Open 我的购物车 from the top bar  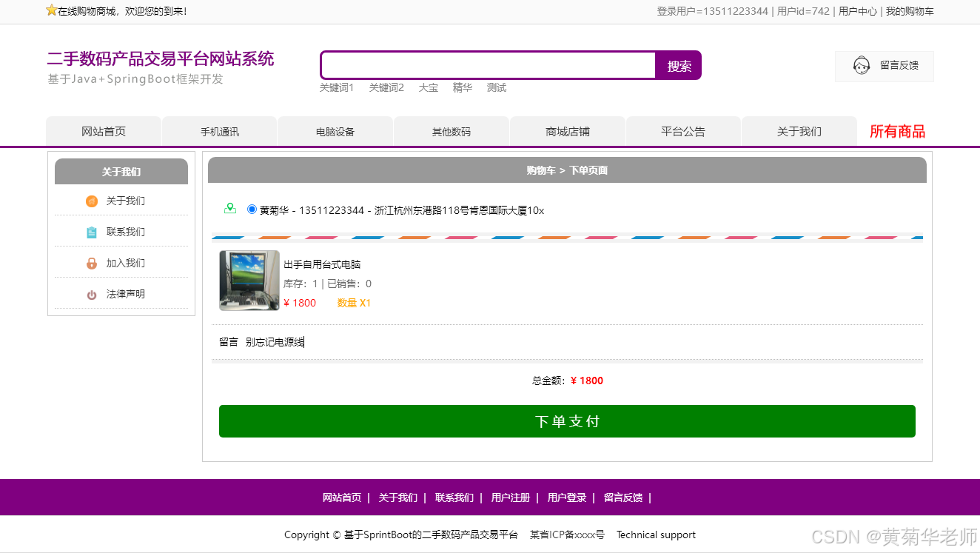(x=910, y=11)
